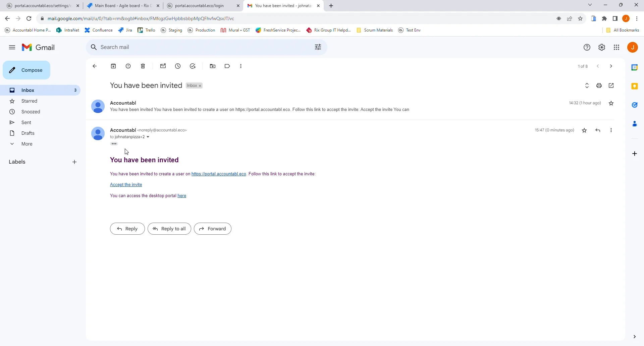Apply a label to this conversation
Viewport: 644px width, 346px height.
pyautogui.click(x=227, y=66)
